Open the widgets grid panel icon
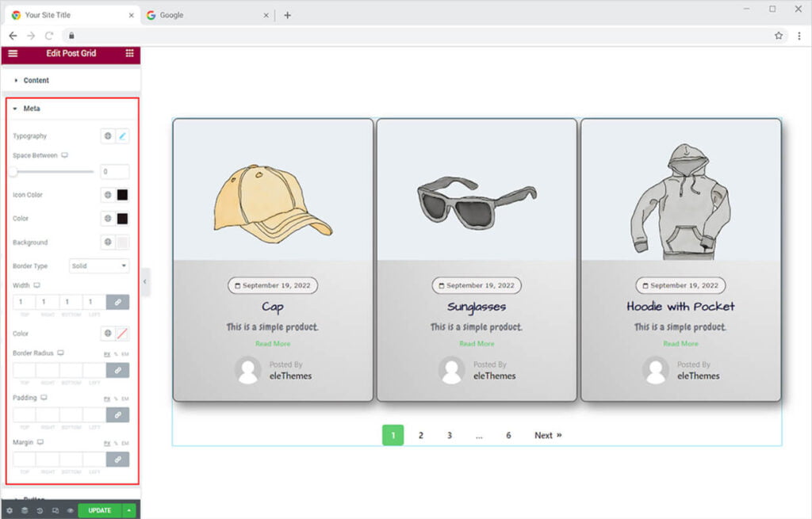This screenshot has width=812, height=519. (x=129, y=53)
